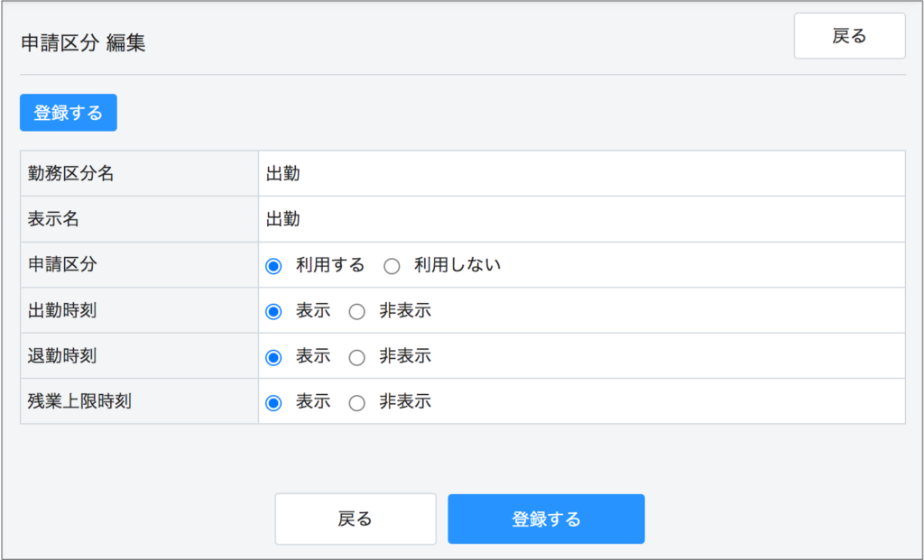924x560 pixels.
Task: Select 表示 for 出勤時刻
Action: tap(273, 311)
